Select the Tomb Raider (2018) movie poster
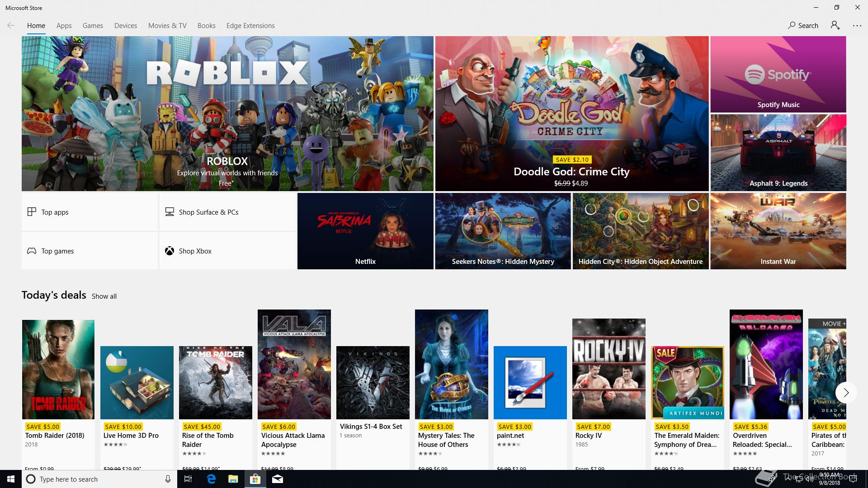The height and width of the screenshot is (488, 868). tap(58, 370)
